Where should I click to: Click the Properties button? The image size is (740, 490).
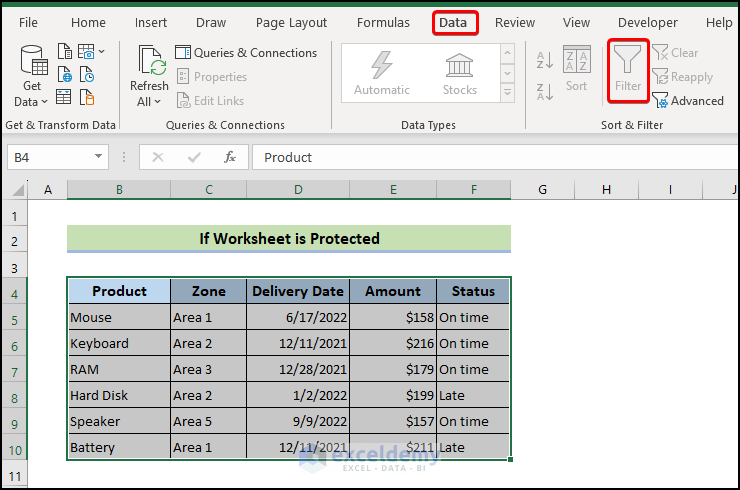pyautogui.click(x=212, y=76)
